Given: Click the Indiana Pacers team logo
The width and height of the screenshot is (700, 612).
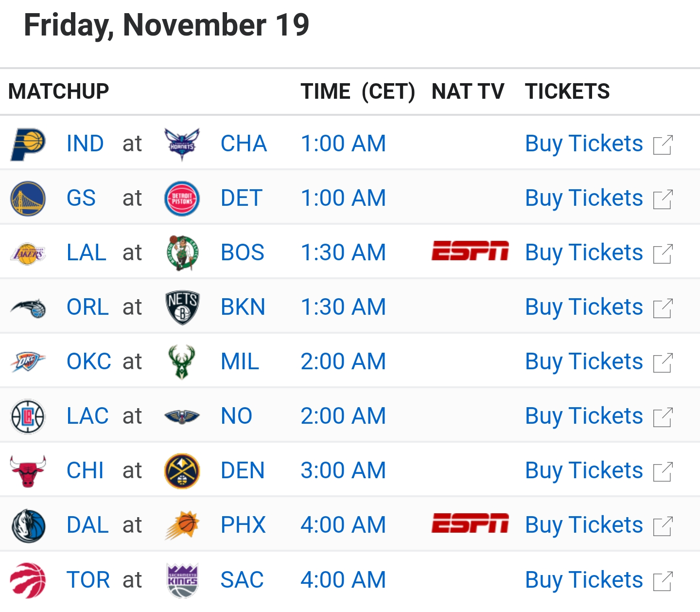Looking at the screenshot, I should click(28, 144).
